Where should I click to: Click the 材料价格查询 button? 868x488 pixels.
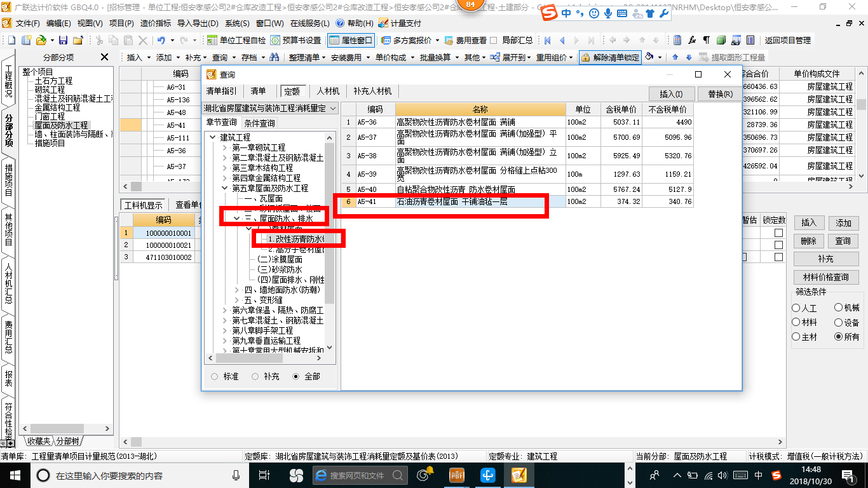pyautogui.click(x=826, y=277)
